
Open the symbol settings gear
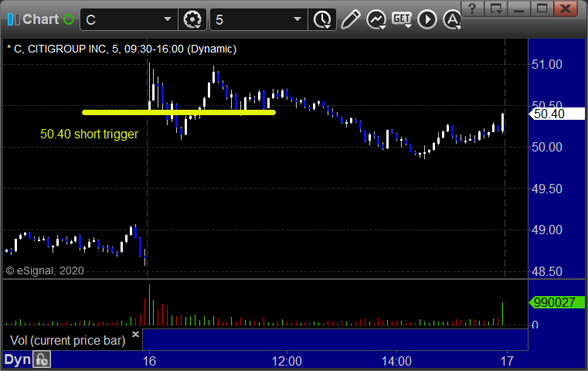192,19
